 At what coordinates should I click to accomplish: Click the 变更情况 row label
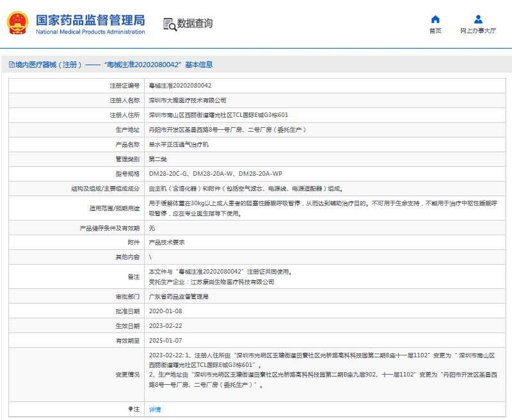point(127,375)
